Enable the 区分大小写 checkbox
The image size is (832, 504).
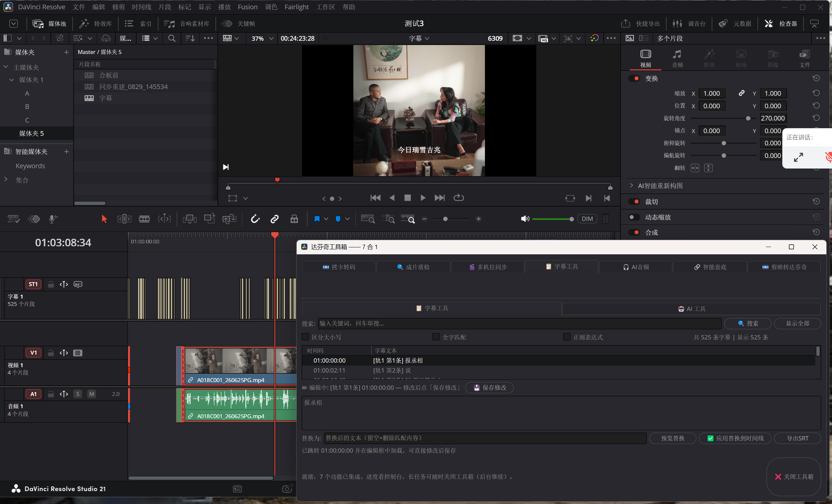click(x=305, y=337)
